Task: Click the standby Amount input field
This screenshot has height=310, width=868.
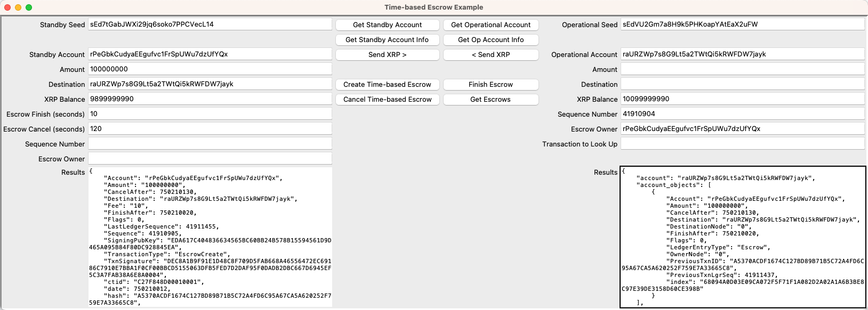Action: (210, 69)
